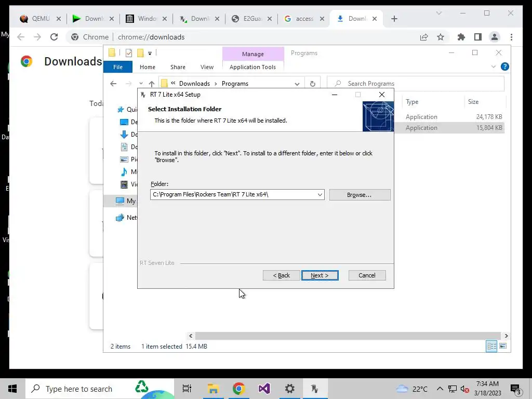Open Chrome profile avatar menu
The height and width of the screenshot is (399, 532).
tap(495, 37)
